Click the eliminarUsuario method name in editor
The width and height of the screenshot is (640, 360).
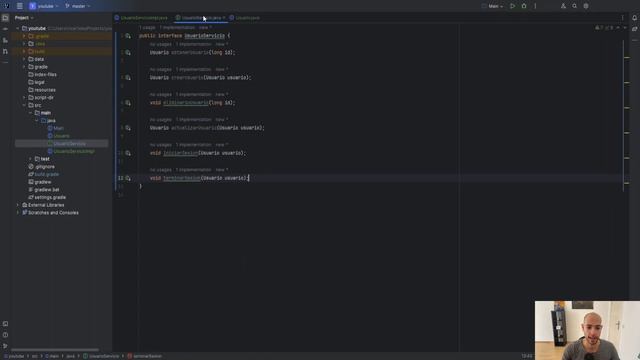point(186,103)
